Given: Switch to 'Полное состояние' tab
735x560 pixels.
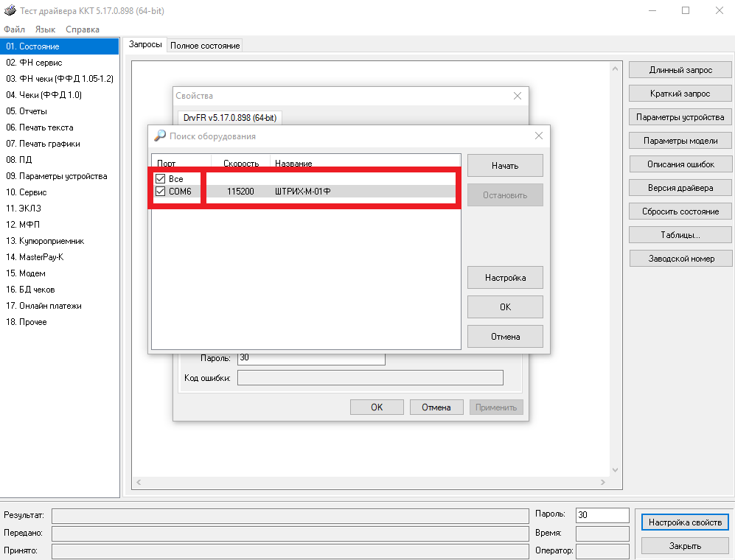Looking at the screenshot, I should tap(205, 46).
